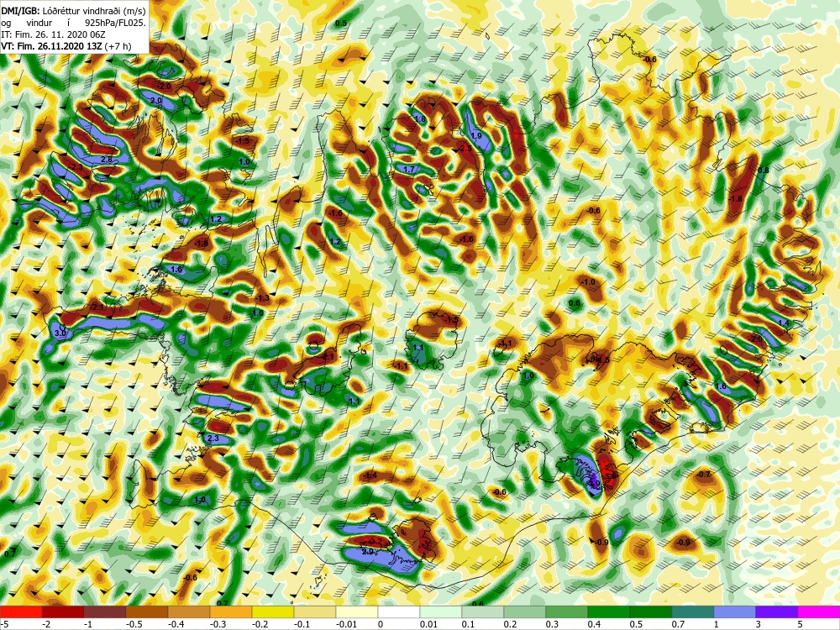Click the map value label -1.4
This screenshot has height=630, width=840.
pos(370,475)
